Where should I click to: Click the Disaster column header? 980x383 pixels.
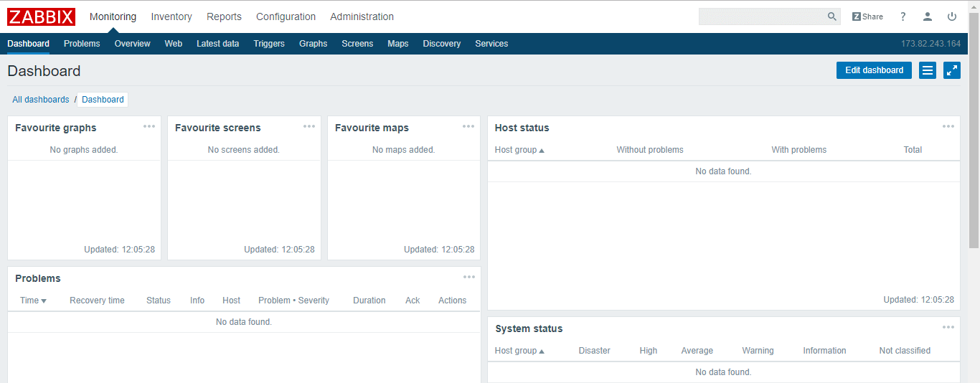tap(595, 351)
